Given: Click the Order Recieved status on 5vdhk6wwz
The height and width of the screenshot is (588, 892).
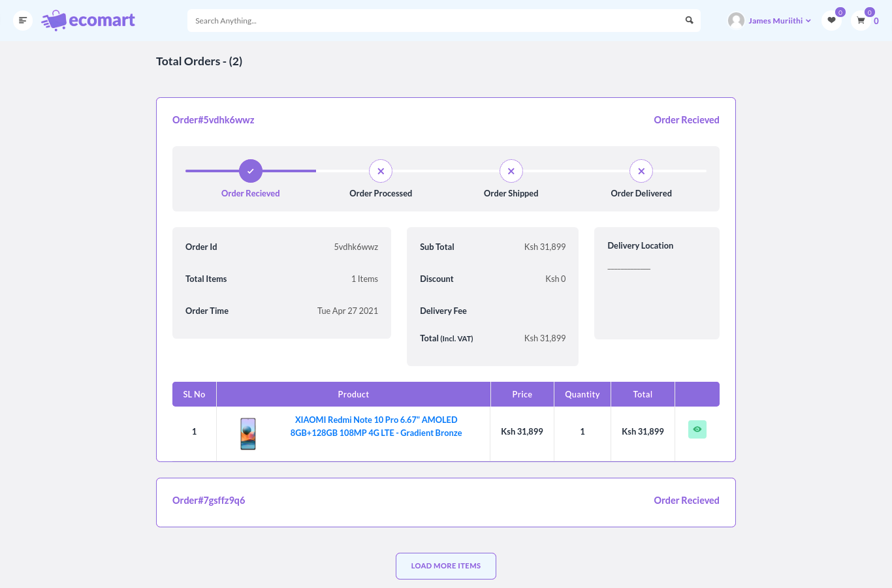Looking at the screenshot, I should [686, 120].
